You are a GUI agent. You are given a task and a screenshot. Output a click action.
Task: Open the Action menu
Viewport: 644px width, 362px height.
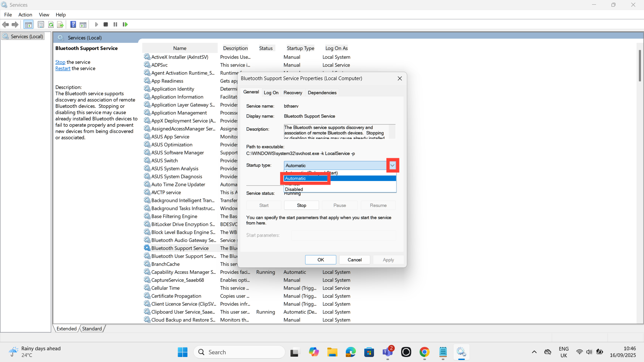25,15
